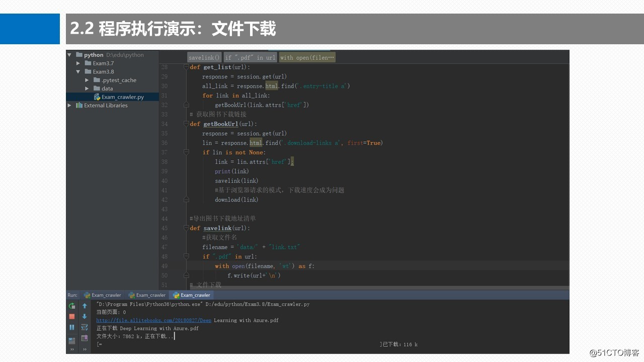Image resolution: width=644 pixels, height=362 pixels.
Task: Click line number 42 in the gutter
Action: pos(165,200)
